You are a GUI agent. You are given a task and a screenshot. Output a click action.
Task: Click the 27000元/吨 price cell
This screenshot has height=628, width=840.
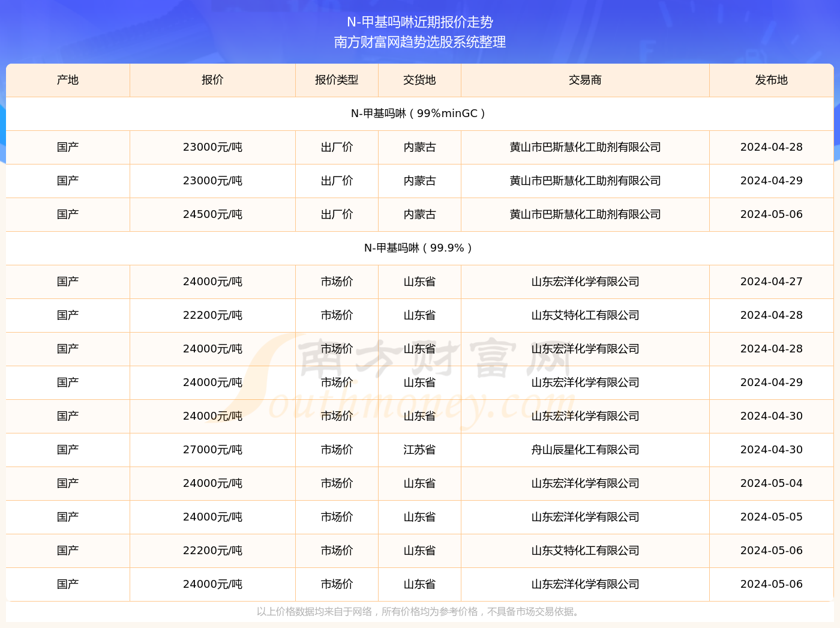coord(212,450)
